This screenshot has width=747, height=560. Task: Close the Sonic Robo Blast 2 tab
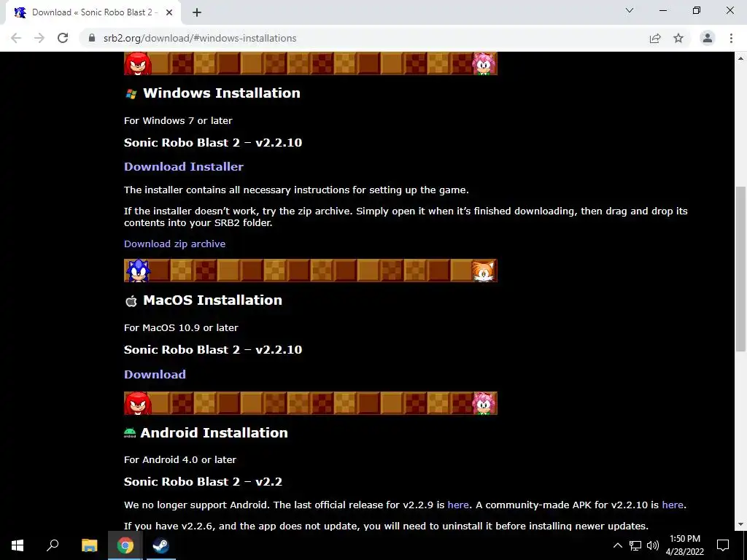click(x=169, y=12)
